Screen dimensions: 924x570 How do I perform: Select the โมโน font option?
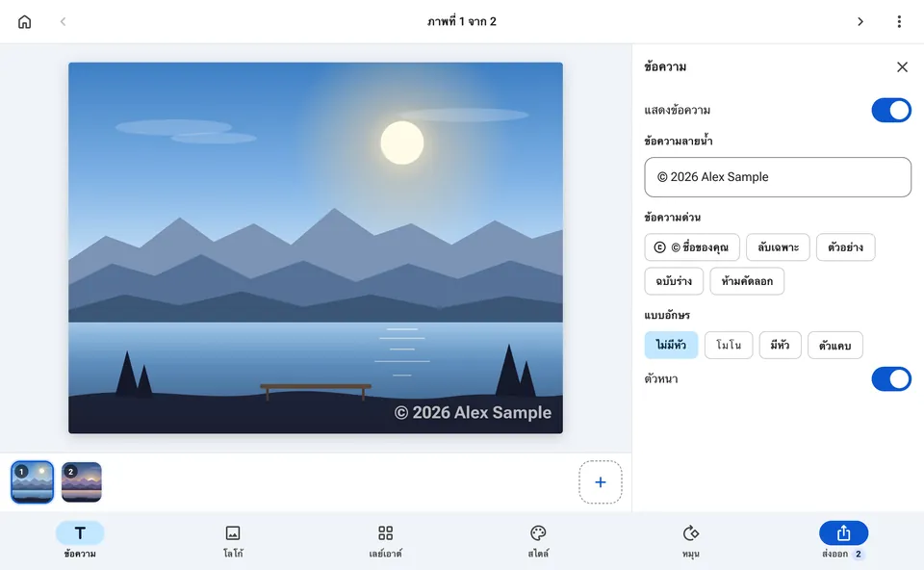pyautogui.click(x=729, y=345)
